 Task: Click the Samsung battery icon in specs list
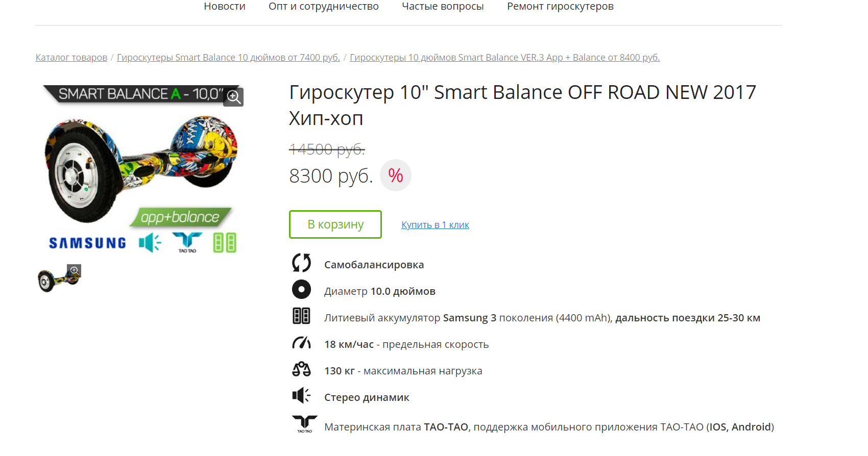pyautogui.click(x=301, y=316)
